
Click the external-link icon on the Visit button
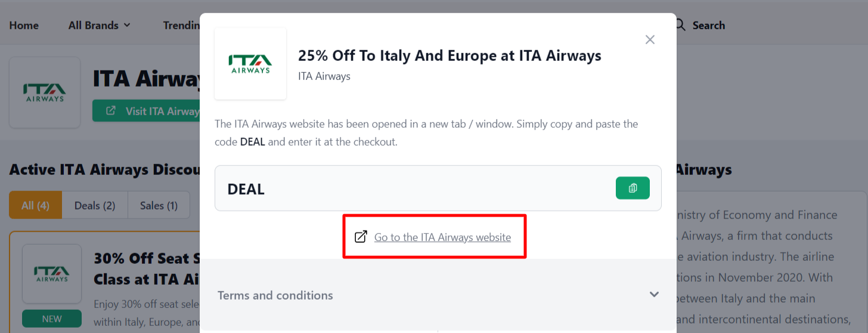(111, 111)
